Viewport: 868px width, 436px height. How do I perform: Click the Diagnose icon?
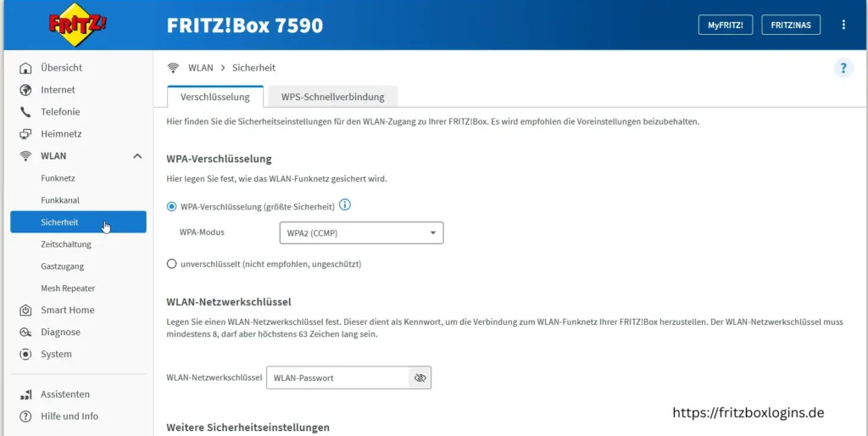[25, 333]
